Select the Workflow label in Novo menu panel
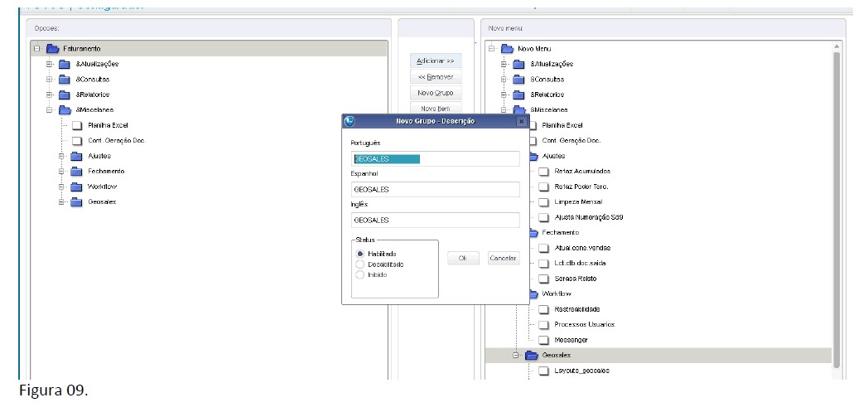 point(557,294)
